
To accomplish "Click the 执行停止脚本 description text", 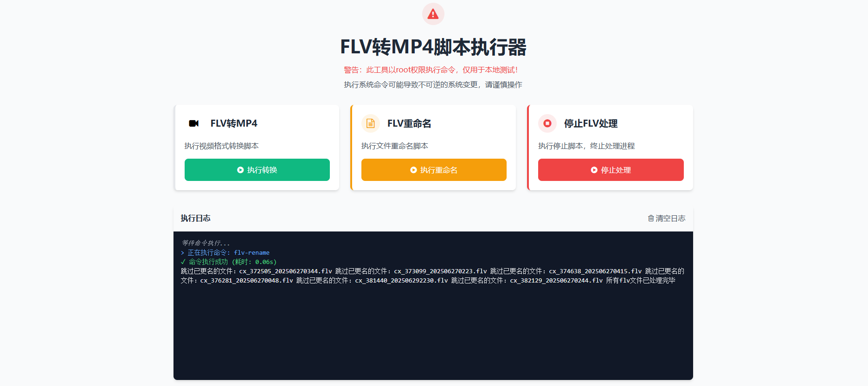I will pos(586,146).
